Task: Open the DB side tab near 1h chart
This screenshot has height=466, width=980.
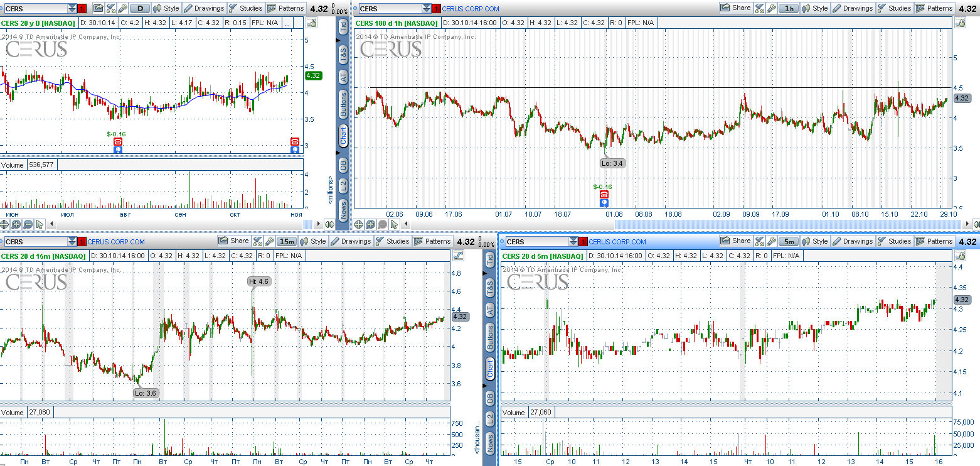Action: pos(343,165)
